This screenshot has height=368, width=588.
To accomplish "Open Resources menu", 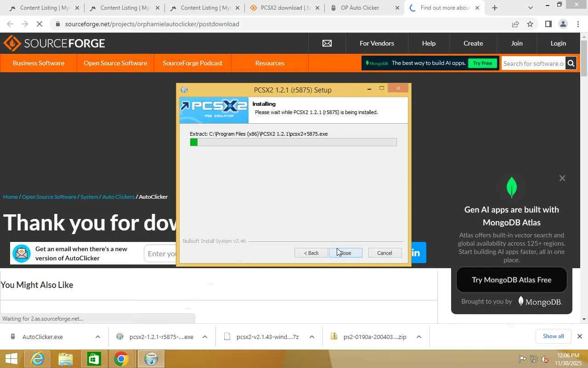I will [x=270, y=63].
